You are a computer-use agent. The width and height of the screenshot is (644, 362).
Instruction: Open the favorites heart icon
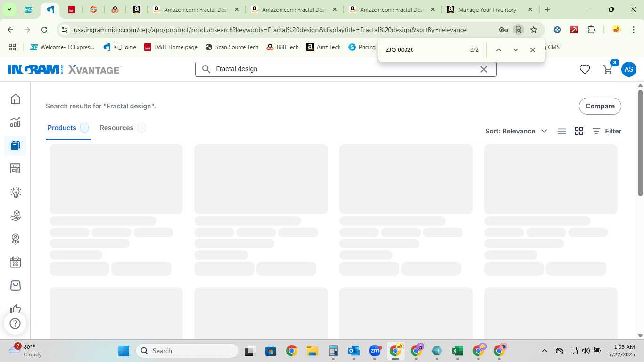pyautogui.click(x=585, y=69)
